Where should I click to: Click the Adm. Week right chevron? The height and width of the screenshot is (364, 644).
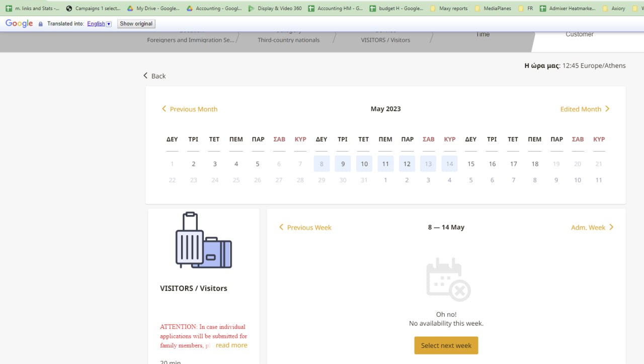[x=611, y=228]
